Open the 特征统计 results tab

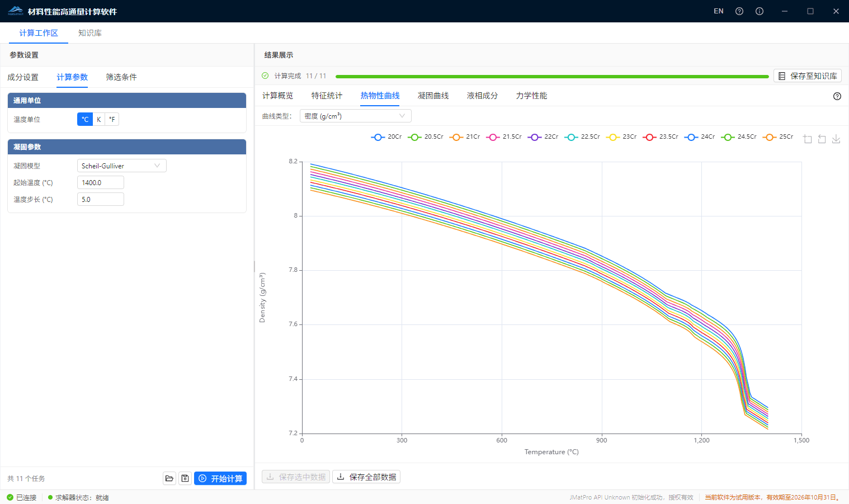pos(327,96)
